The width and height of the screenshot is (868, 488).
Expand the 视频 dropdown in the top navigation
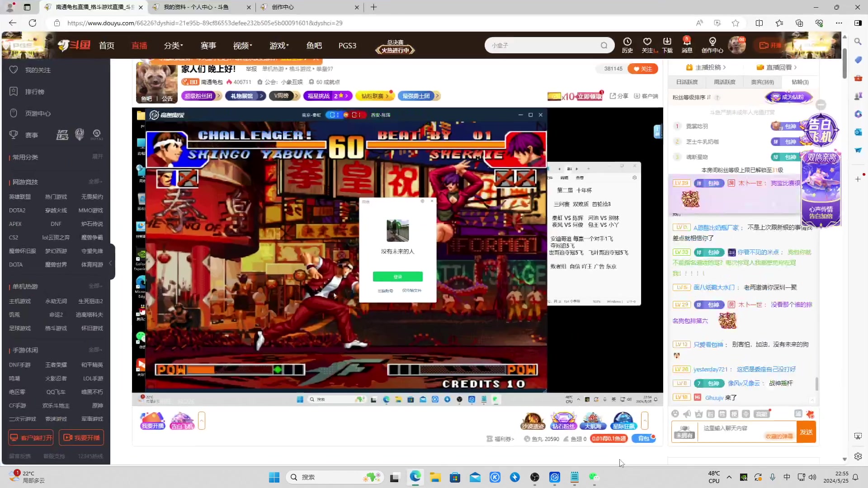tap(242, 45)
